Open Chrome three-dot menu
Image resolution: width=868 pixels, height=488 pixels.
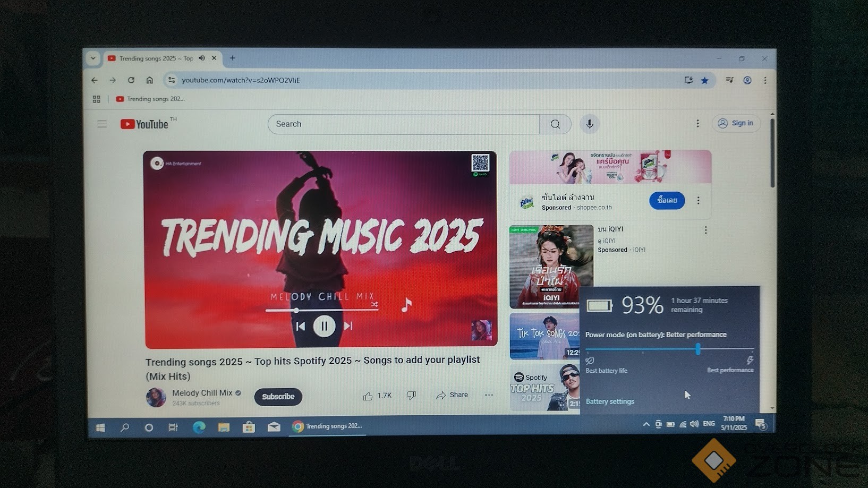point(765,80)
